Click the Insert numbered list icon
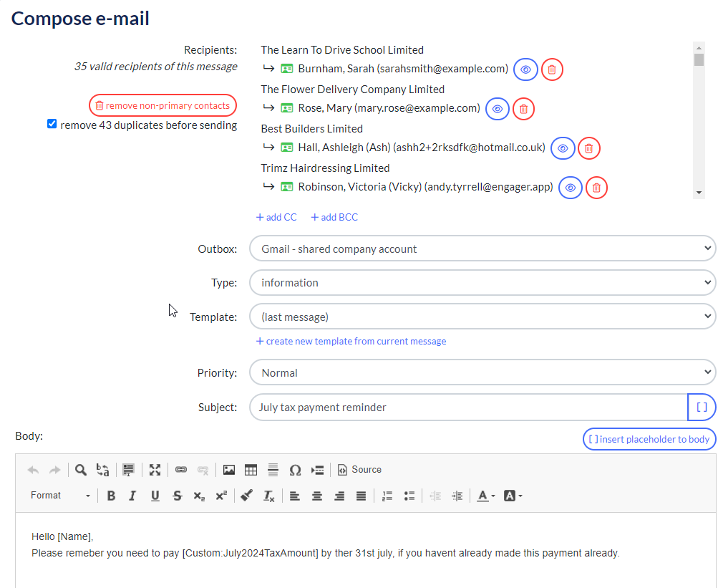Image resolution: width=718 pixels, height=588 pixels. [387, 496]
